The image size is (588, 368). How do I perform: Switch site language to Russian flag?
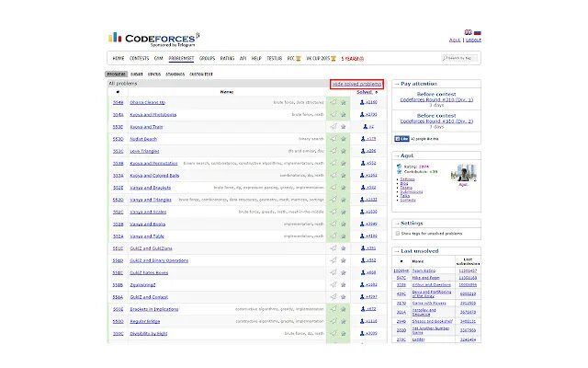478,32
